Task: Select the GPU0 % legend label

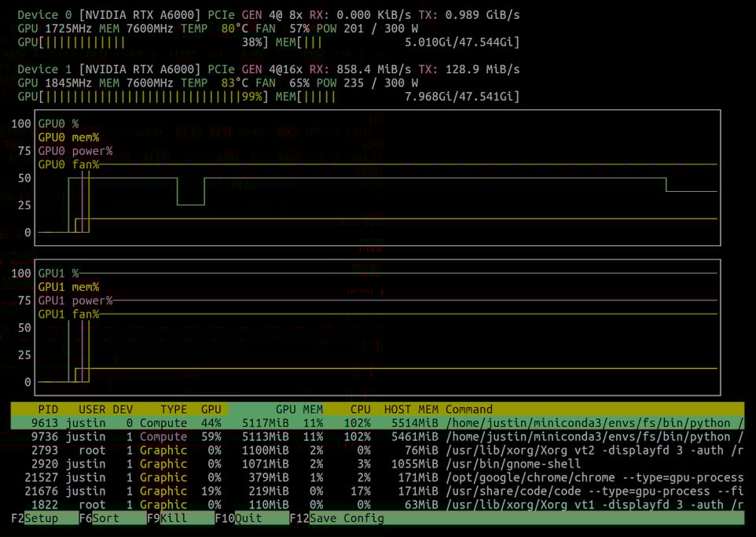Action: [x=60, y=123]
